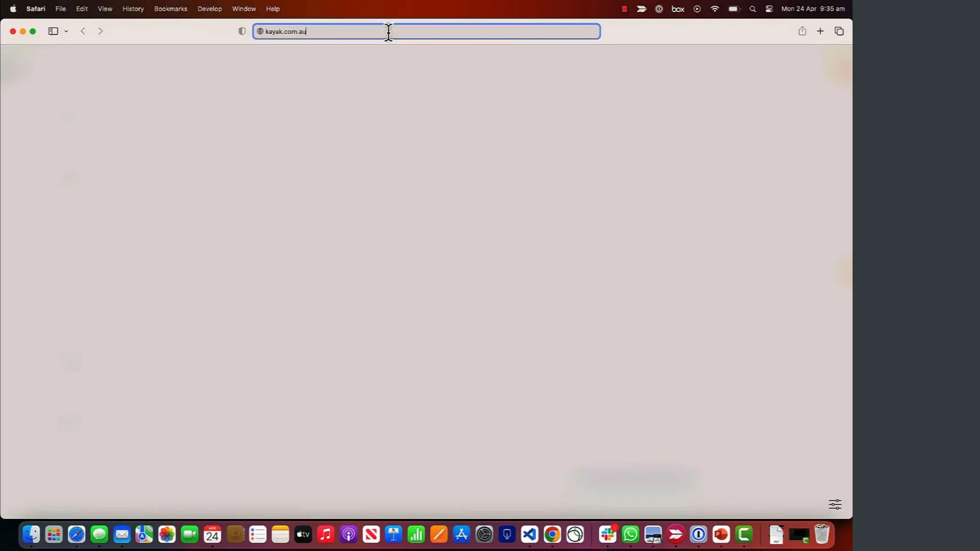Open Visual Studio Code from Dock
Image resolution: width=980 pixels, height=551 pixels.
coord(529,534)
